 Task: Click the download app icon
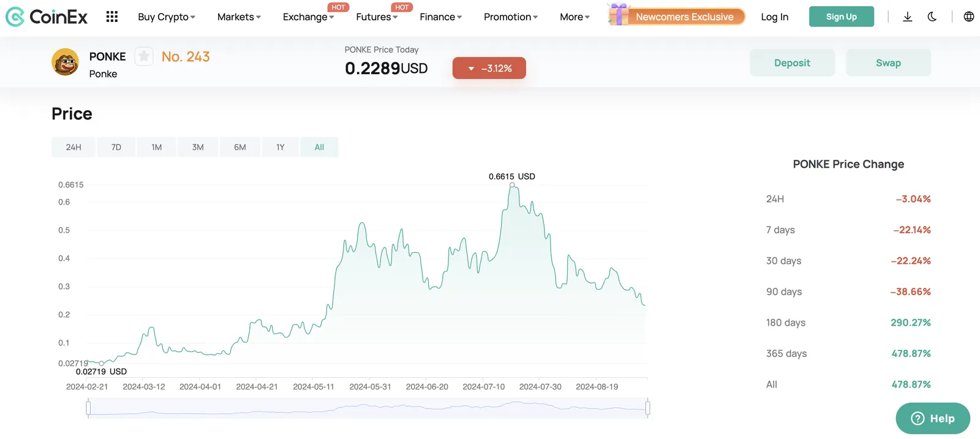tap(908, 17)
